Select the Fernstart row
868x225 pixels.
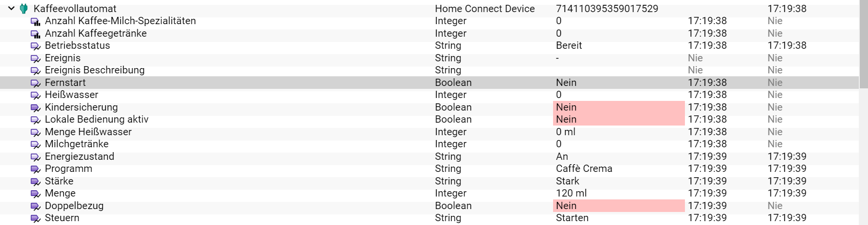(429, 83)
